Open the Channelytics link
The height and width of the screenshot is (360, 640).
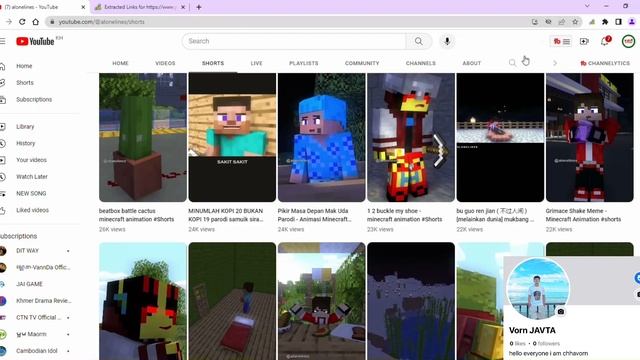coord(605,63)
